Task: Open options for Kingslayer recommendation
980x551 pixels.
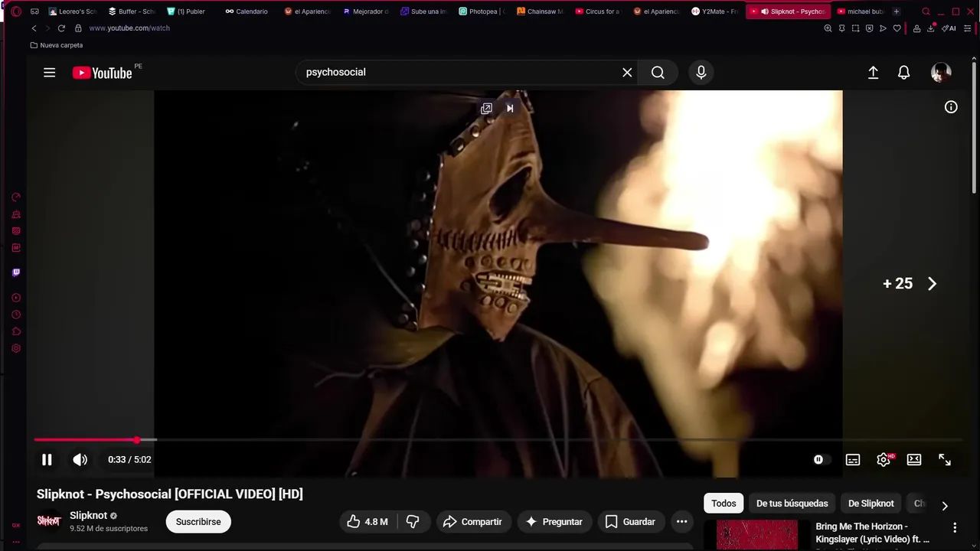Action: 955,527
